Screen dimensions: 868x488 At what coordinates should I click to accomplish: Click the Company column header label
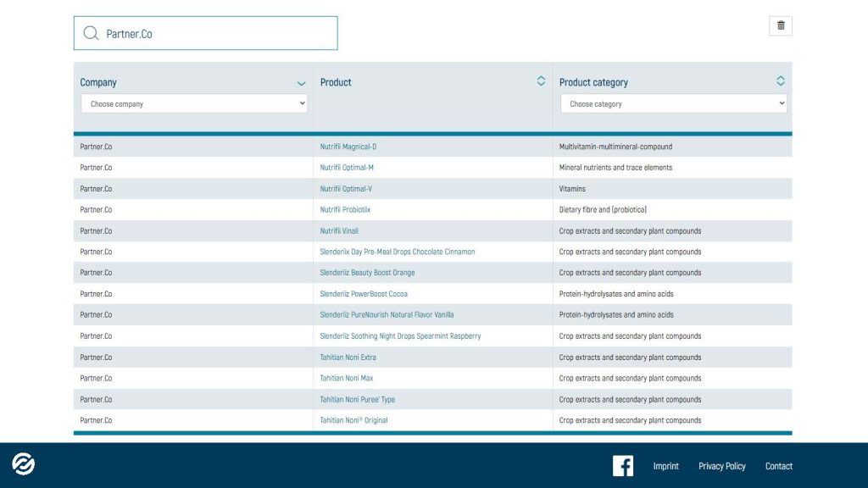[x=98, y=82]
